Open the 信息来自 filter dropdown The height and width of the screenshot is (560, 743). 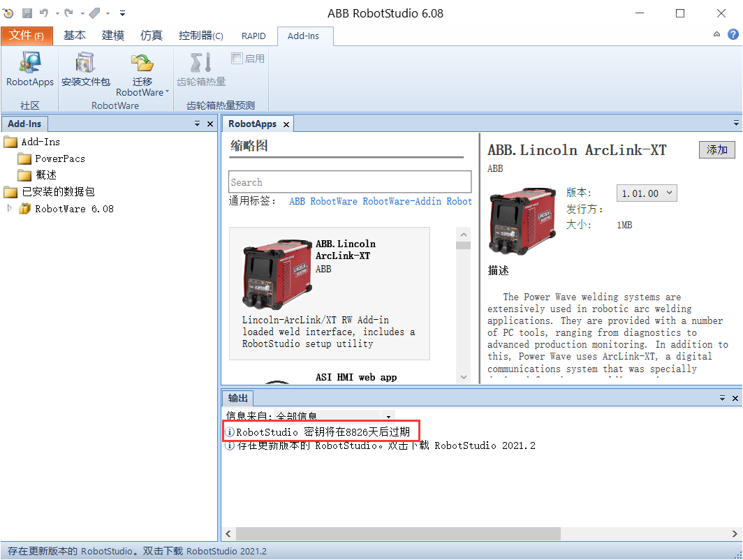[x=388, y=416]
